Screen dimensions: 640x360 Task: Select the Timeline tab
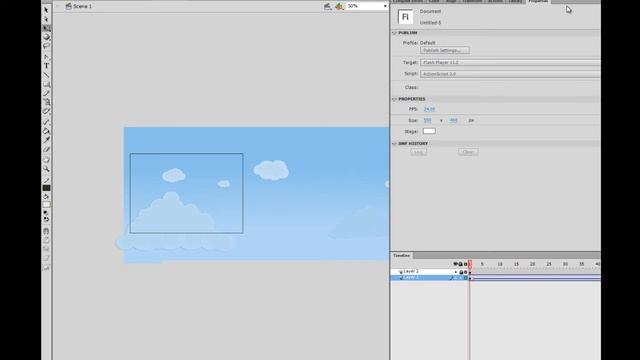[x=402, y=256]
